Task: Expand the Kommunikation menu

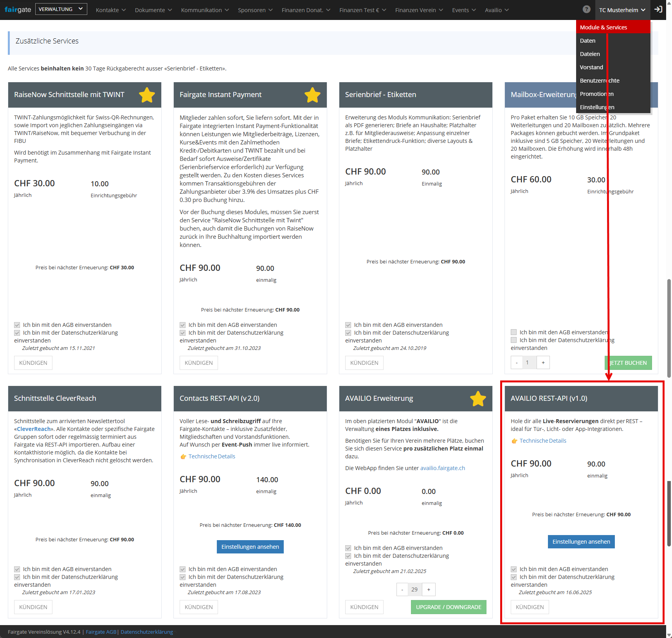Action: tap(205, 10)
